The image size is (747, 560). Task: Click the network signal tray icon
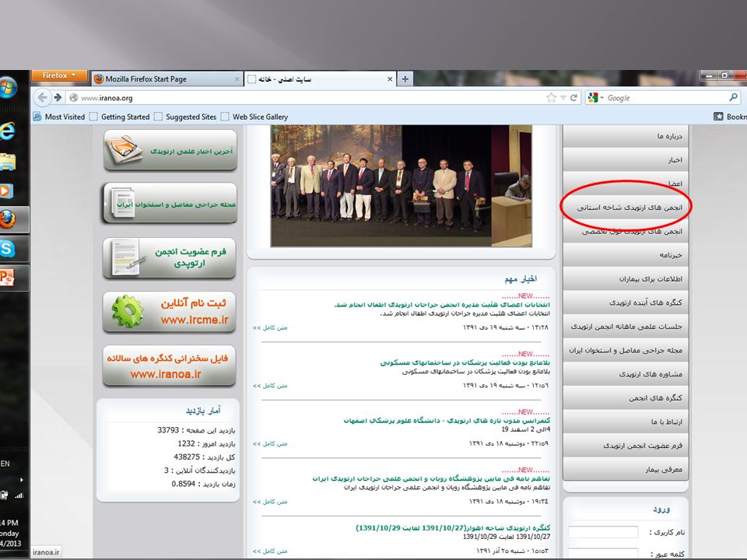pyautogui.click(x=19, y=495)
